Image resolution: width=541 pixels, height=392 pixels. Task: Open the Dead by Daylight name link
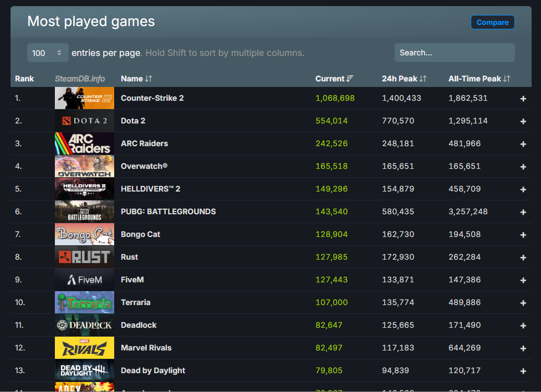(153, 370)
